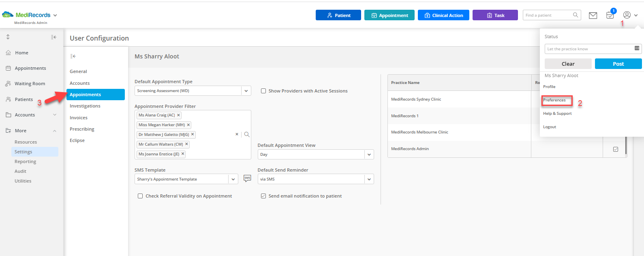Select the highlighted Appointments configuration tab
This screenshot has width=644, height=256.
click(x=96, y=95)
